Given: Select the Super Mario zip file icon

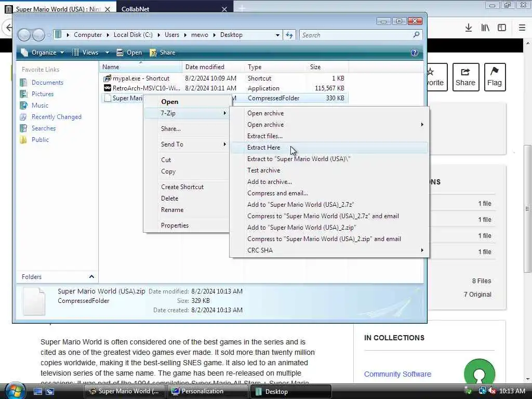Looking at the screenshot, I should (107, 98).
